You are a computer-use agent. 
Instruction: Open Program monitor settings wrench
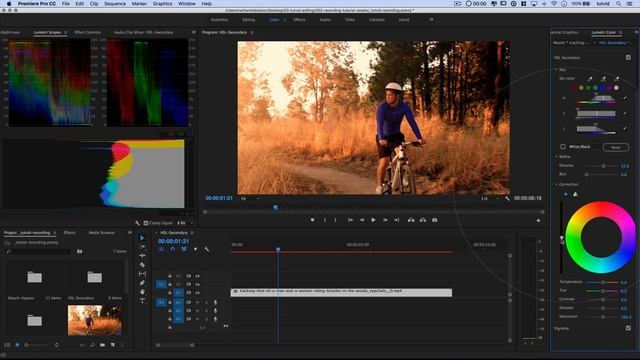tap(507, 198)
